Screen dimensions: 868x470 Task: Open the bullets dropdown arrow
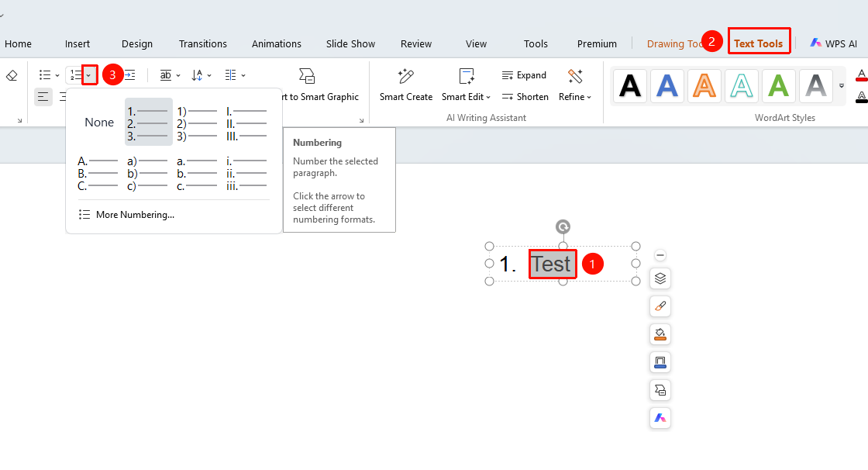pos(57,75)
